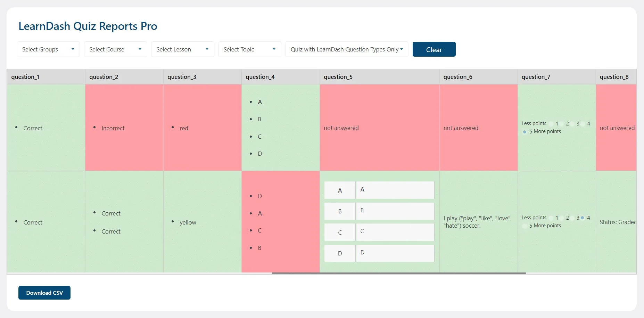Click the question_1 column header
Image resolution: width=644 pixels, height=318 pixels.
pyautogui.click(x=25, y=76)
